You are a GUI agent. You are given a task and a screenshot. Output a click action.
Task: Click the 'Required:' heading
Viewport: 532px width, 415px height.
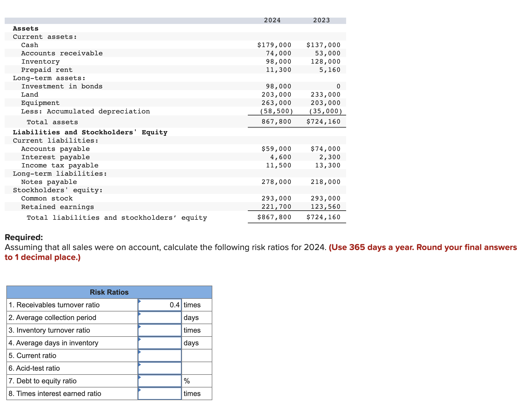[x=24, y=237]
